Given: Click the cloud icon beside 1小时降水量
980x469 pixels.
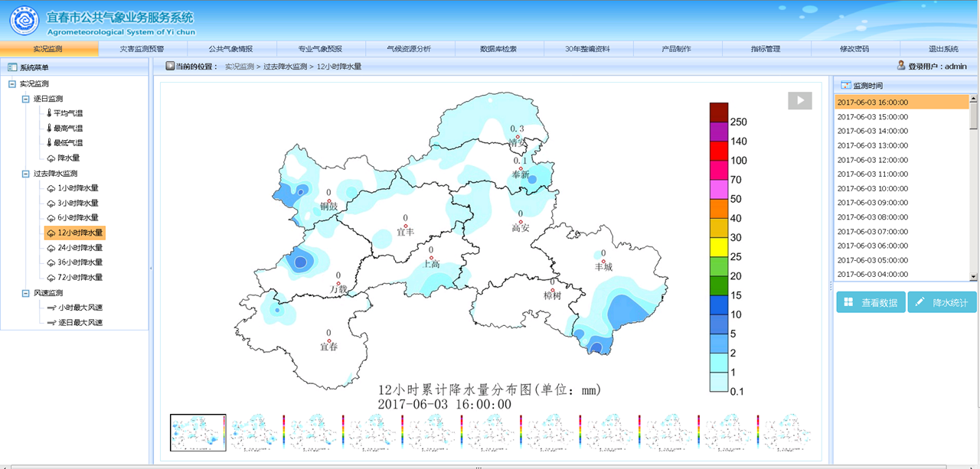Looking at the screenshot, I should coord(51,188).
